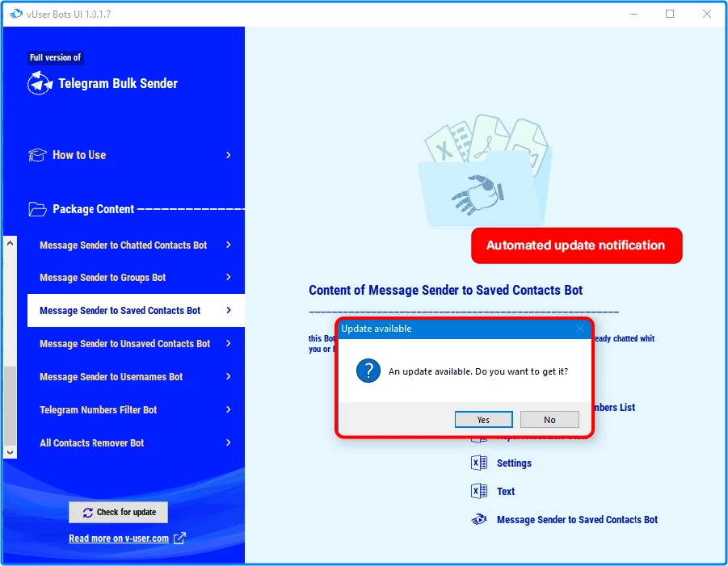Viewport: 728px width, 566px height.
Task: Select Message Sender to Chatted Contacts Bot
Action: click(136, 245)
